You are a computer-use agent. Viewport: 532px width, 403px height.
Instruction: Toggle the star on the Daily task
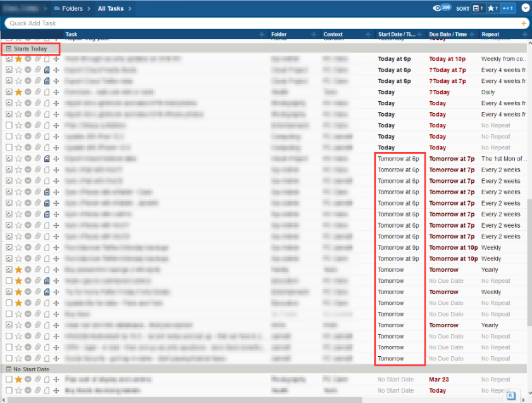pos(18,92)
